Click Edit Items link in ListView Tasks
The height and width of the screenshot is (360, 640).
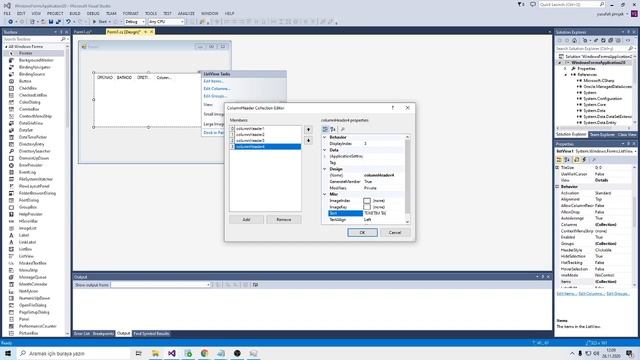tap(213, 81)
